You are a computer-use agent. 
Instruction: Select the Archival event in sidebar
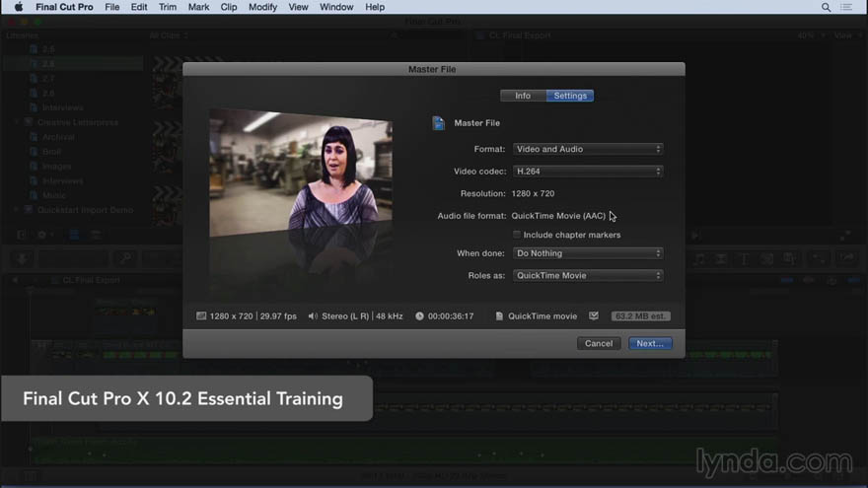pyautogui.click(x=57, y=137)
